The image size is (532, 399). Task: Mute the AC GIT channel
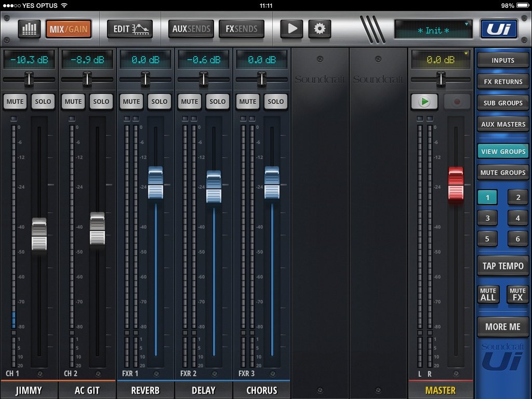pyautogui.click(x=73, y=101)
